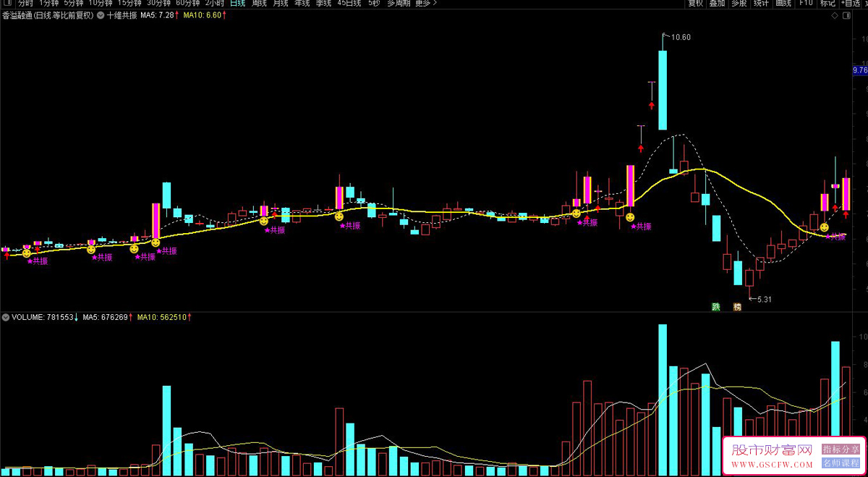Click the 名师课程 link

click(841, 463)
